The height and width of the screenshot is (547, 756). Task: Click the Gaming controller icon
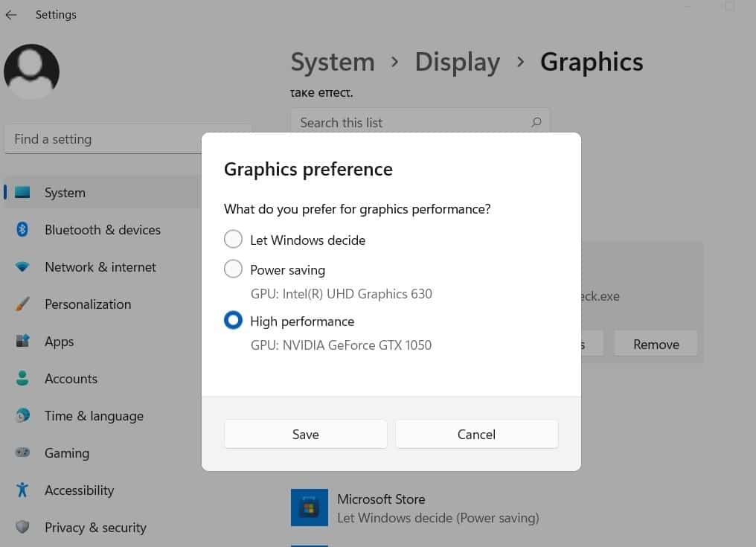coord(22,452)
